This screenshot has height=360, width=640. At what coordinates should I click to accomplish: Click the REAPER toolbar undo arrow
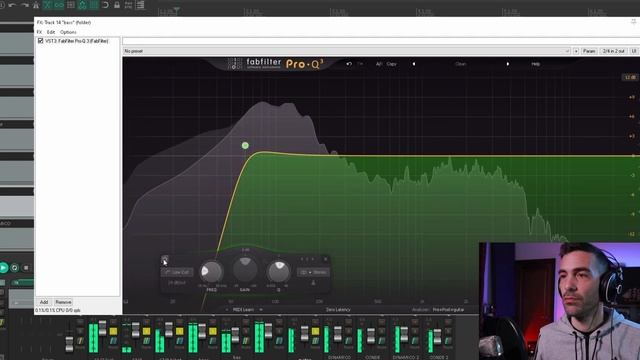tap(12, 5)
